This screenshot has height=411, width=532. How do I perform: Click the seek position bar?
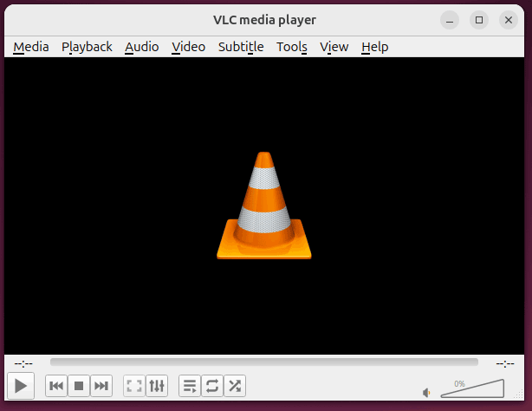tap(264, 362)
